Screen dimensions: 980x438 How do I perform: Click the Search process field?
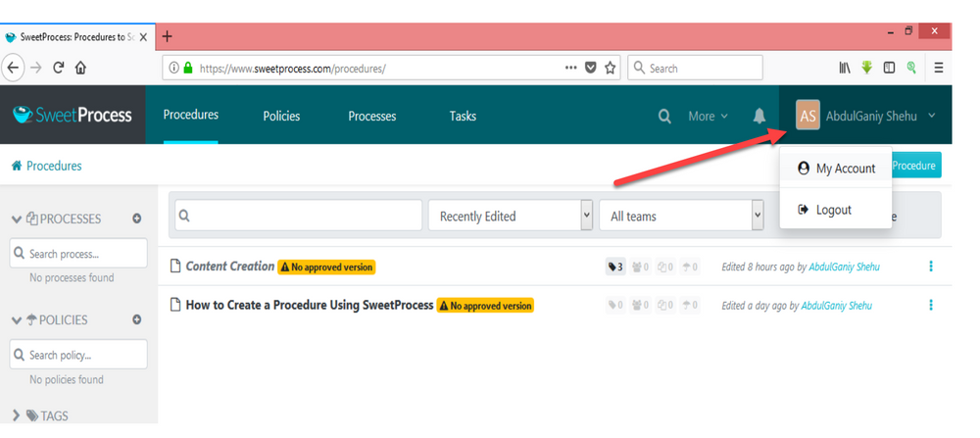coord(78,254)
